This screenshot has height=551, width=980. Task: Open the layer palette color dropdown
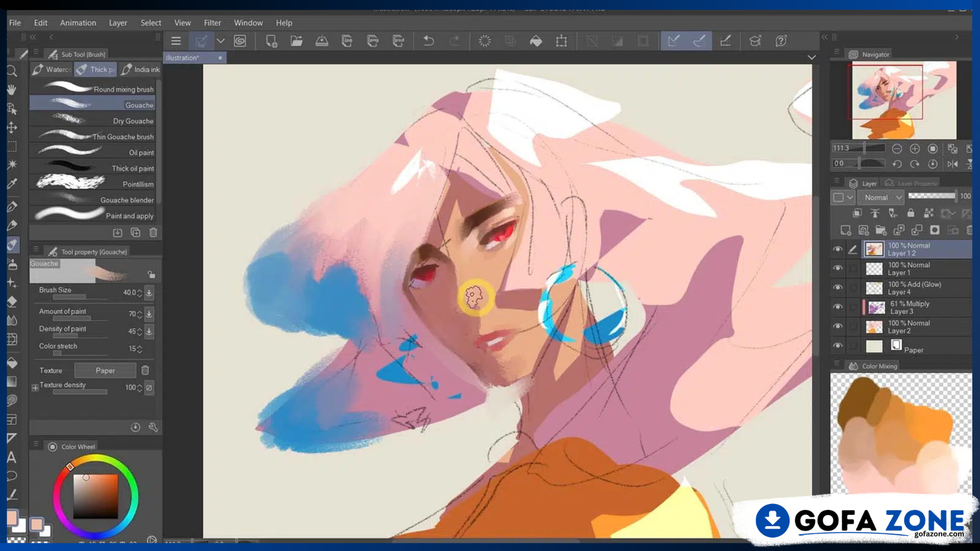click(843, 197)
